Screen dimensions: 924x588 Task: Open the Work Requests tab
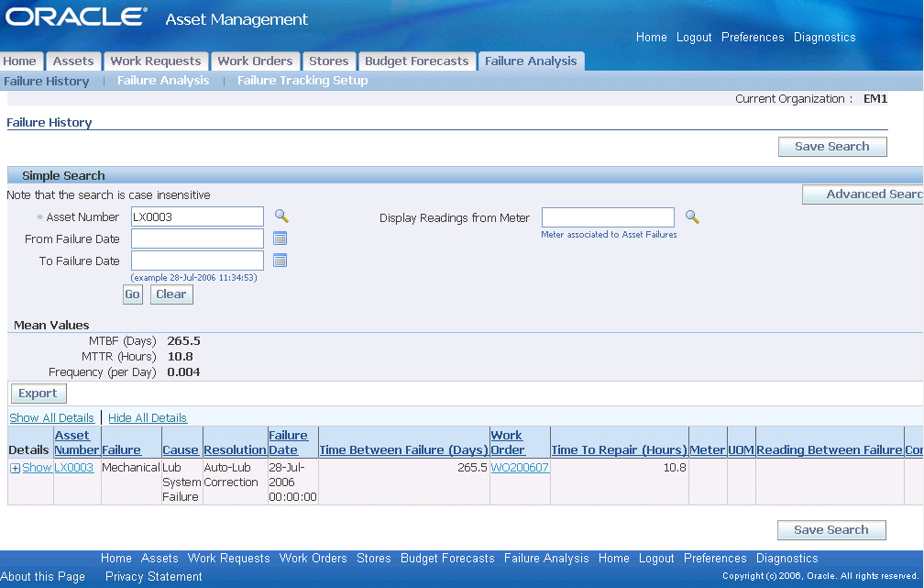tap(156, 61)
